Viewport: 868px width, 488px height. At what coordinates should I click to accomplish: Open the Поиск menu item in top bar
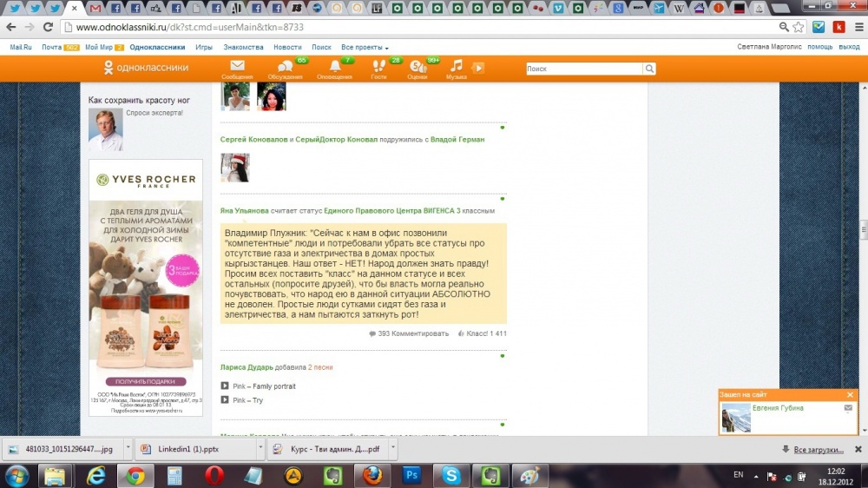pyautogui.click(x=321, y=47)
